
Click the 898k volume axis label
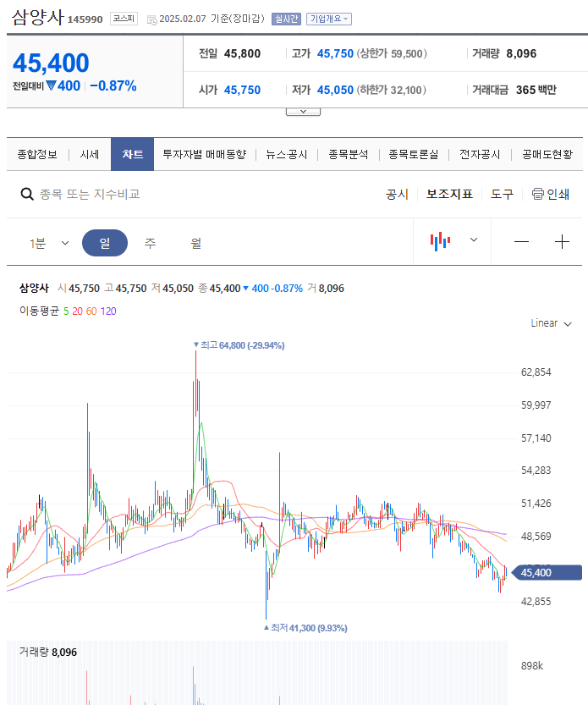pyautogui.click(x=532, y=666)
